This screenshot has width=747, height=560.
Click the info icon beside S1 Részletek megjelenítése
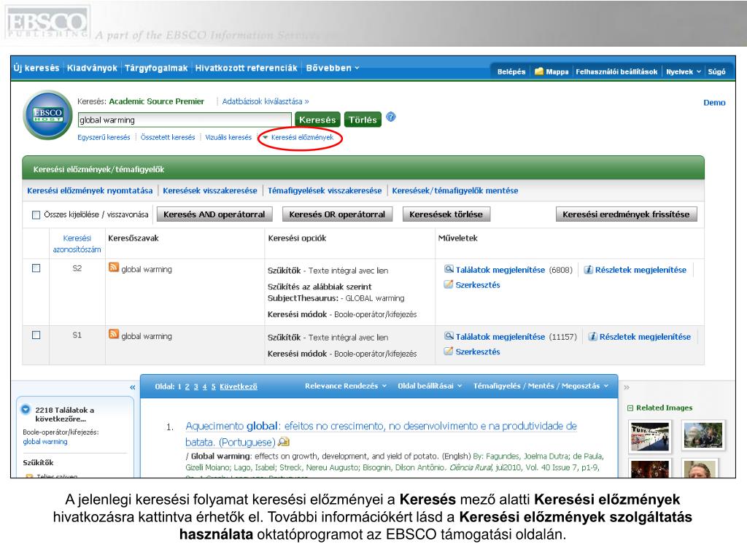point(592,336)
